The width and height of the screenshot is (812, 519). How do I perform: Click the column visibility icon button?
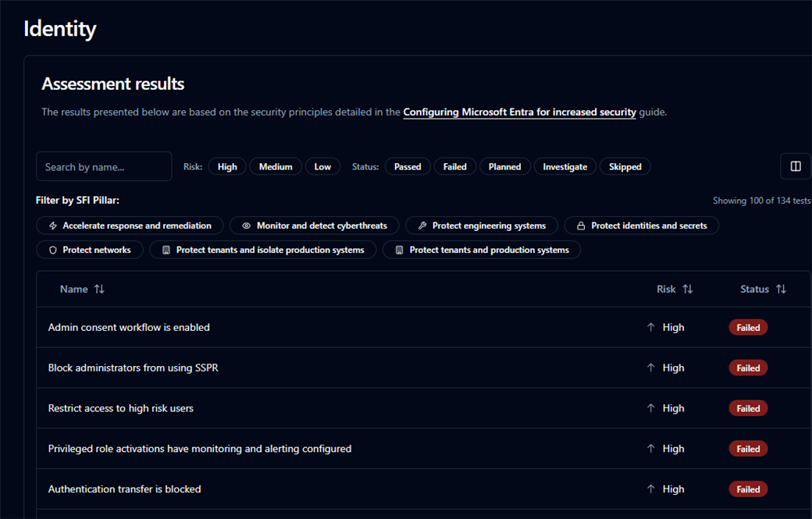pyautogui.click(x=796, y=166)
